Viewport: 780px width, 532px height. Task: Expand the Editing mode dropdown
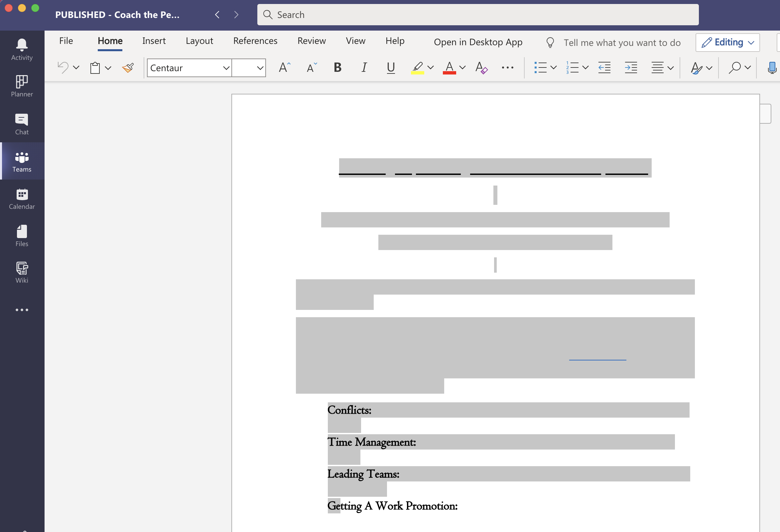[x=751, y=42]
